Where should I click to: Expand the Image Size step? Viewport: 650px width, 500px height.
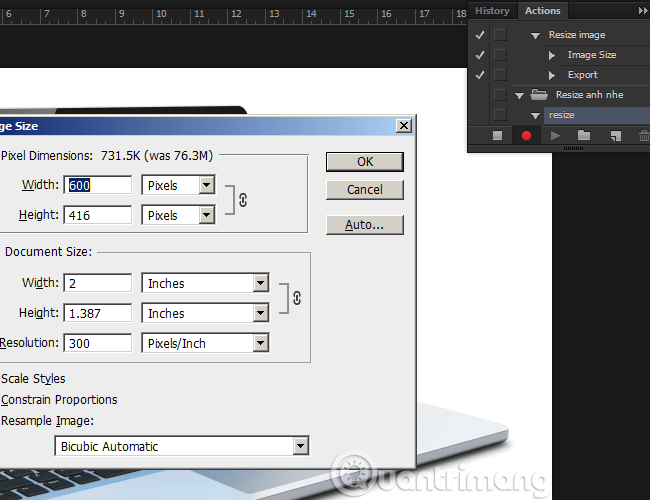click(x=552, y=55)
